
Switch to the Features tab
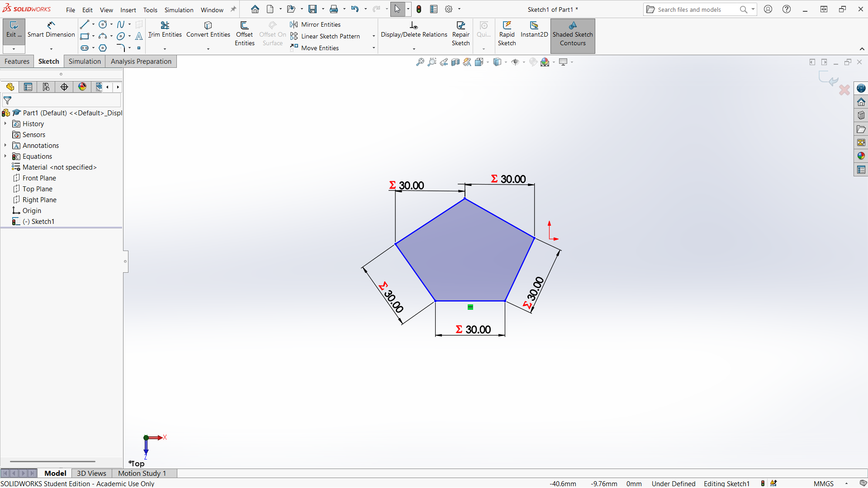click(17, 62)
